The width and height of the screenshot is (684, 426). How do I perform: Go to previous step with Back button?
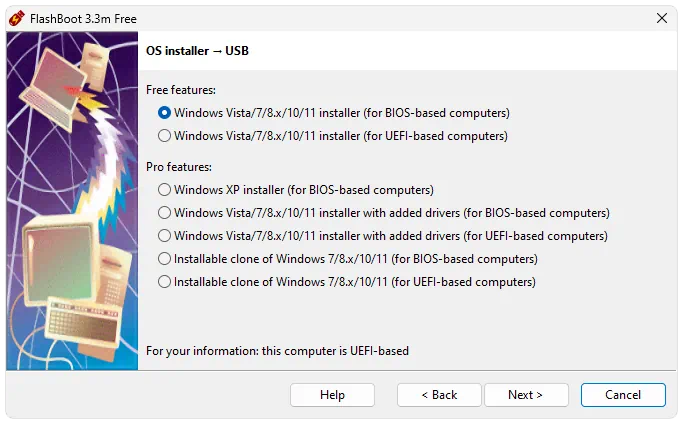click(x=439, y=395)
